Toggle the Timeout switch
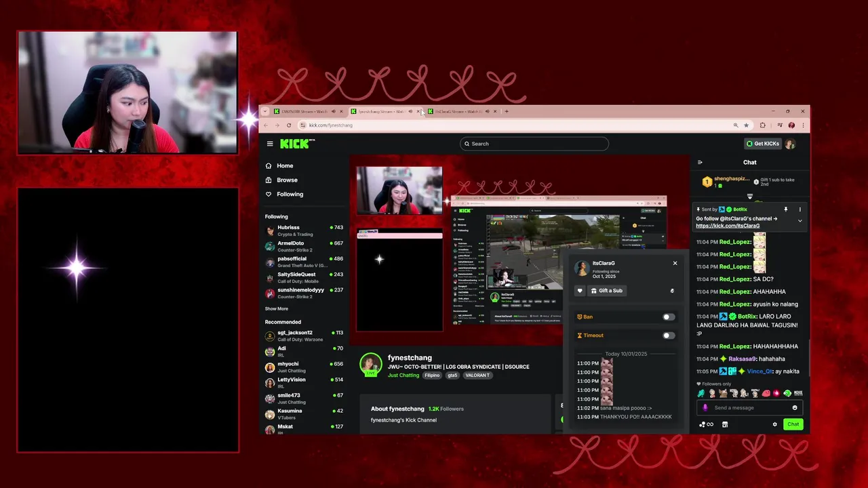Viewport: 868px width, 488px height. pos(669,335)
